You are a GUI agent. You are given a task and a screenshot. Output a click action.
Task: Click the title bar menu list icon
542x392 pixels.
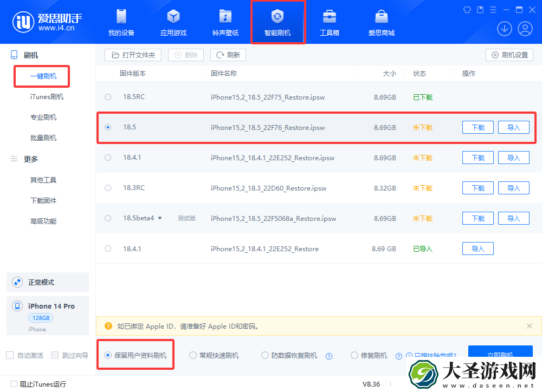point(493,10)
